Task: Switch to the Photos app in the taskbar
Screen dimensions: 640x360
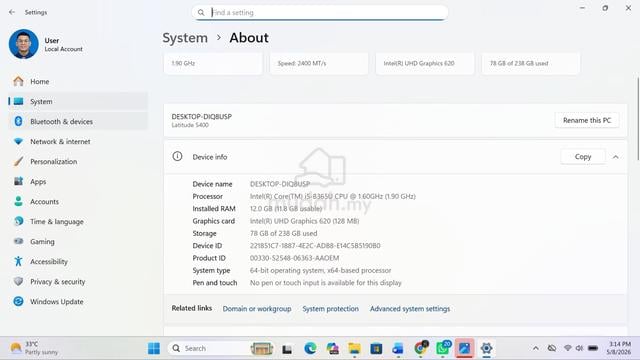Action: pyautogui.click(x=464, y=348)
